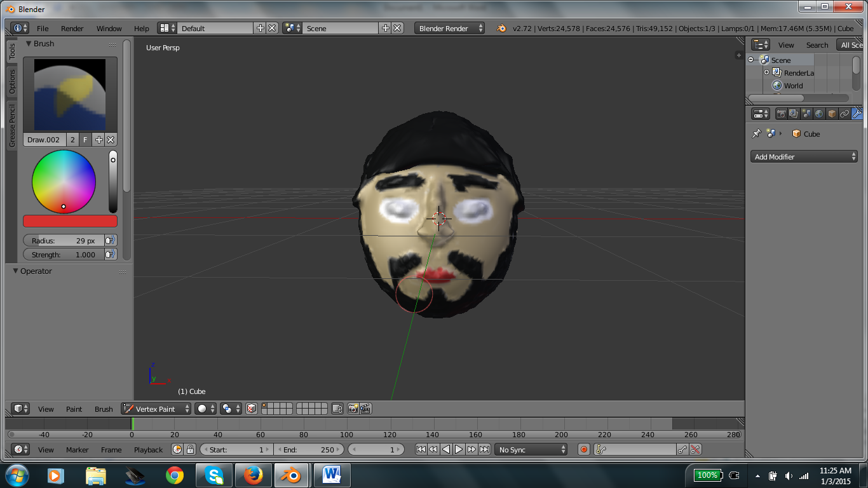
Task: Select the World item in outliner
Action: pos(793,85)
